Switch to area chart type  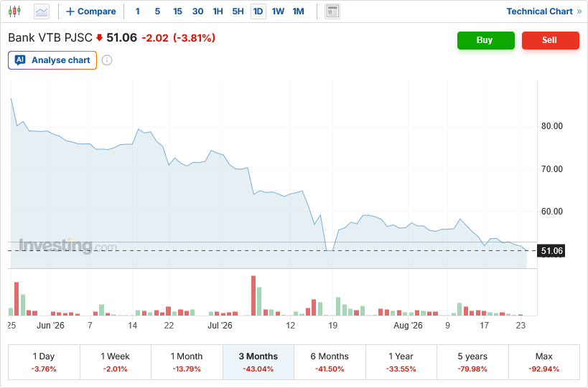click(x=42, y=11)
